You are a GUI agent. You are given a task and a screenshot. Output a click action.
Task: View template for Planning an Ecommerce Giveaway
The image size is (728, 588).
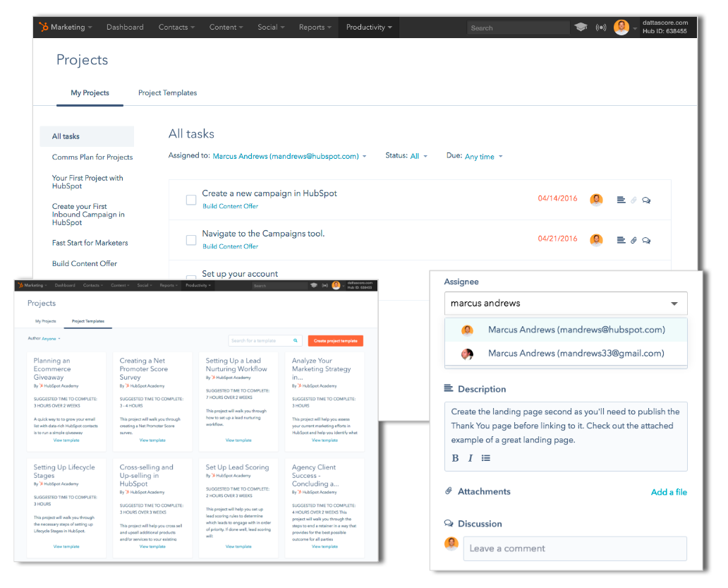pyautogui.click(x=66, y=440)
